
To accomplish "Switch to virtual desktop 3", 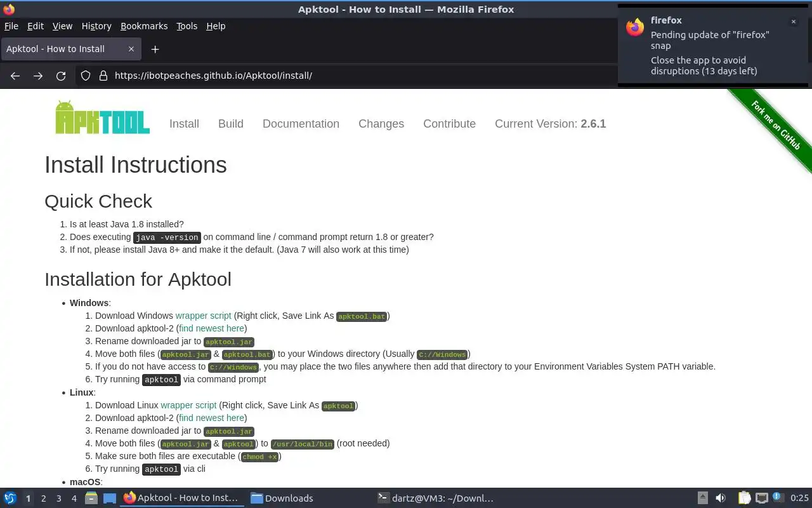I will (59, 498).
